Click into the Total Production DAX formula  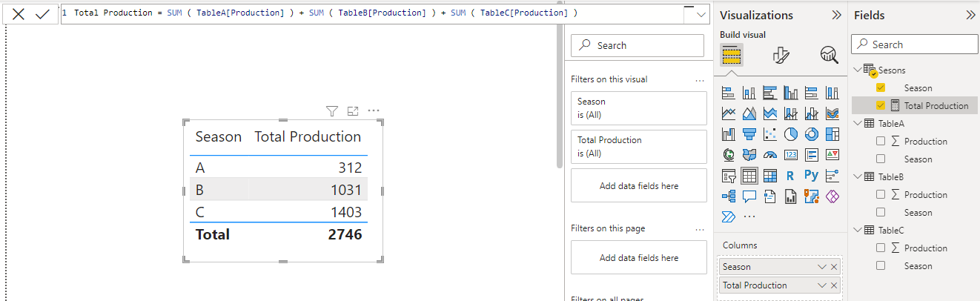pyautogui.click(x=325, y=13)
